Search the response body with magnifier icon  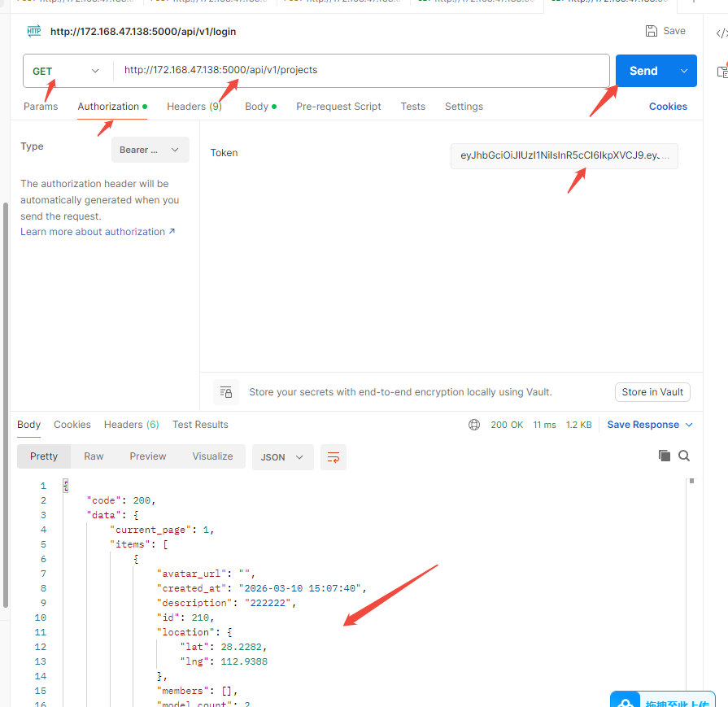pyautogui.click(x=684, y=456)
